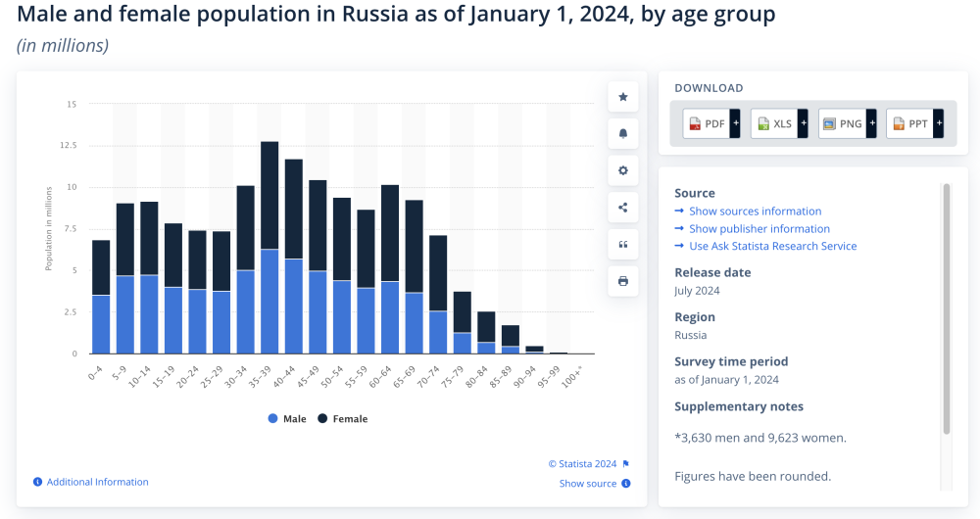This screenshot has width=980, height=519.
Task: Expand PPT download plus button
Action: (x=938, y=123)
